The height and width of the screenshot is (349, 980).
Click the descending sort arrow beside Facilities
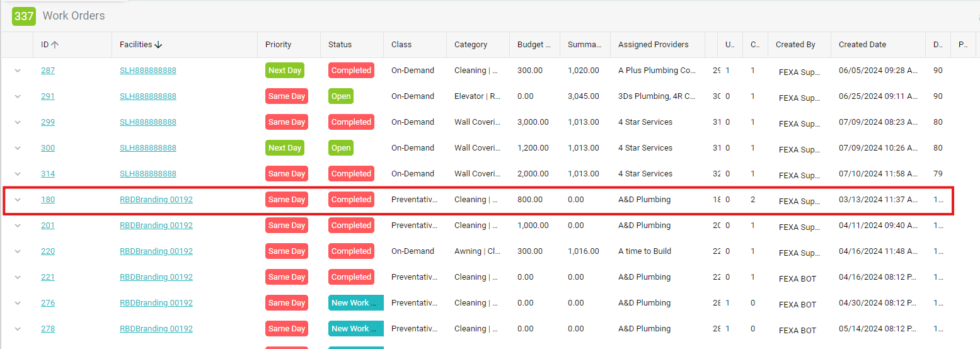pyautogui.click(x=158, y=45)
